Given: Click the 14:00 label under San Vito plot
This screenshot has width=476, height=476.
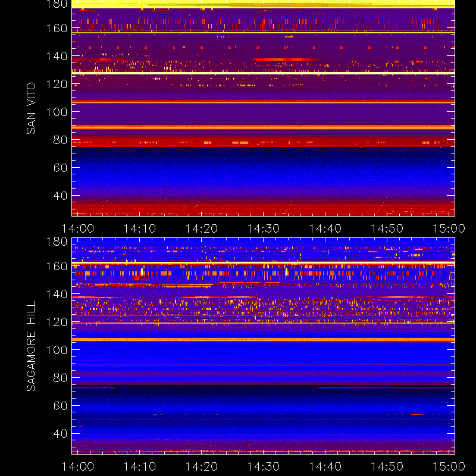Looking at the screenshot, I should pyautogui.click(x=78, y=228).
